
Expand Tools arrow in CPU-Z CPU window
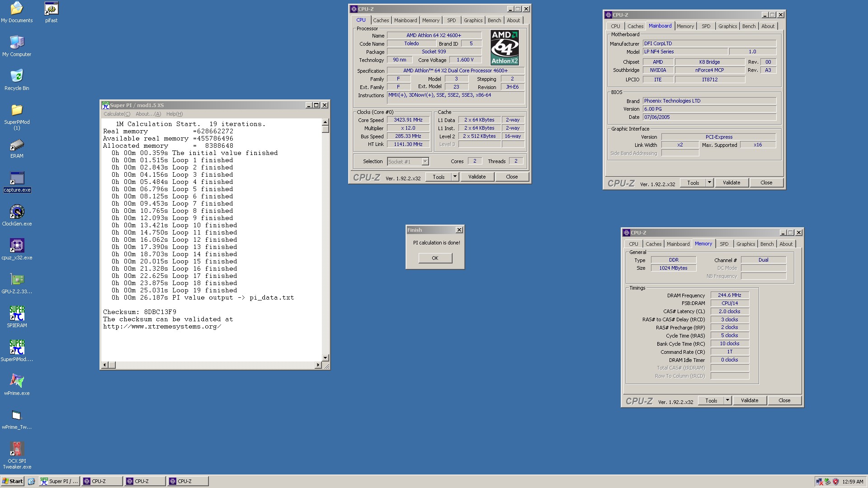click(455, 177)
